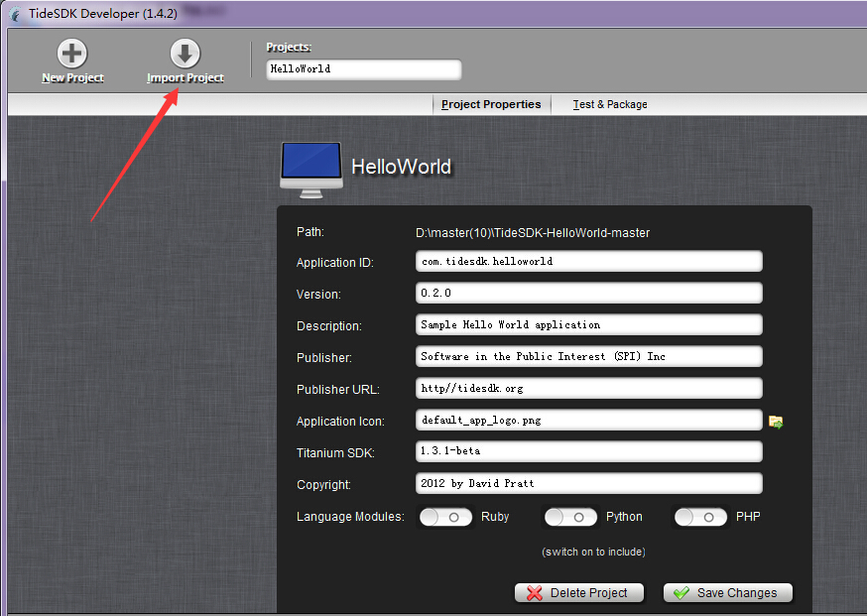Click the New Project label
The width and height of the screenshot is (867, 616).
(73, 78)
